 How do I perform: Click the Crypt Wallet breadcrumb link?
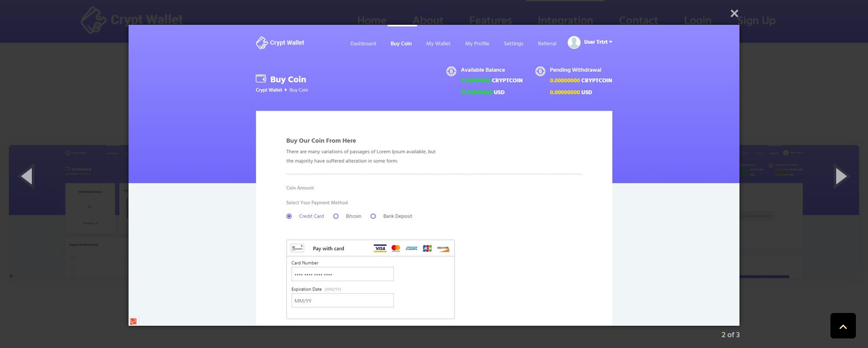pyautogui.click(x=269, y=90)
